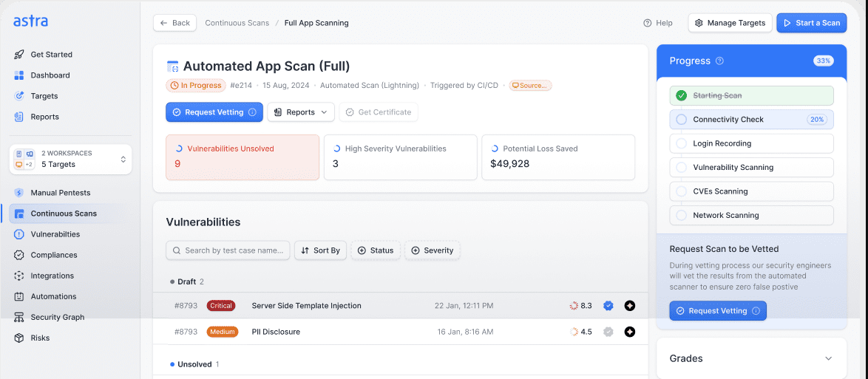Select the Vulnerability Scanning step
Viewport: 868px width, 379px height.
pyautogui.click(x=751, y=167)
